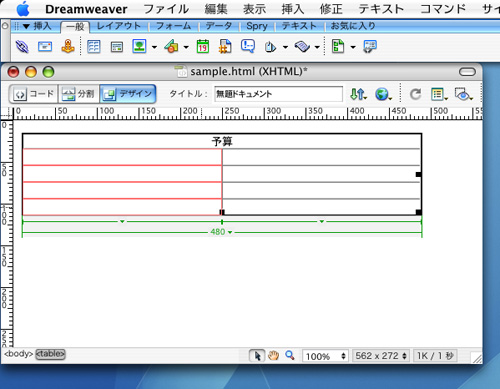
Task: Select the <body> tag in status bar
Action: (x=18, y=354)
